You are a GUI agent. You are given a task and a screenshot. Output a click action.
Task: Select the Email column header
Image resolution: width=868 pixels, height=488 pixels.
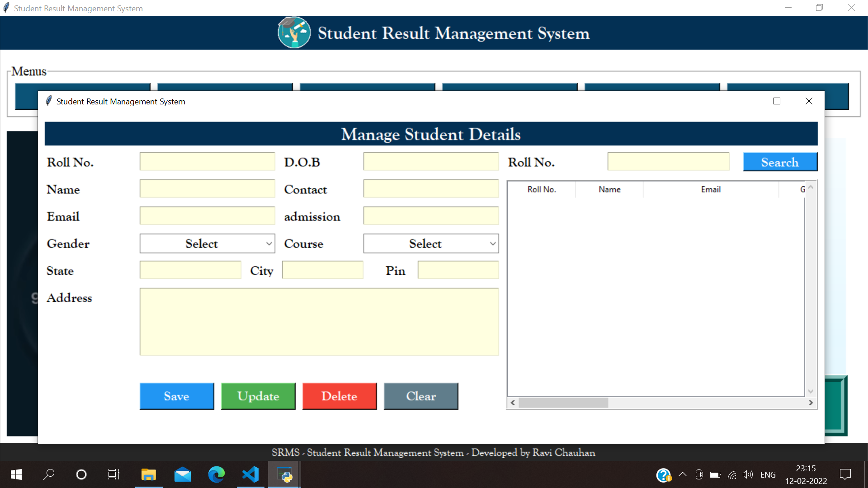pos(711,189)
